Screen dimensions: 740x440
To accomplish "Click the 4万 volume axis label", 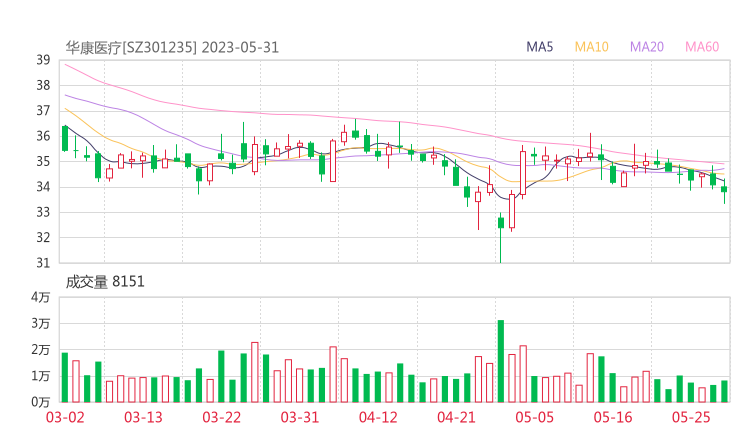I will (41, 297).
